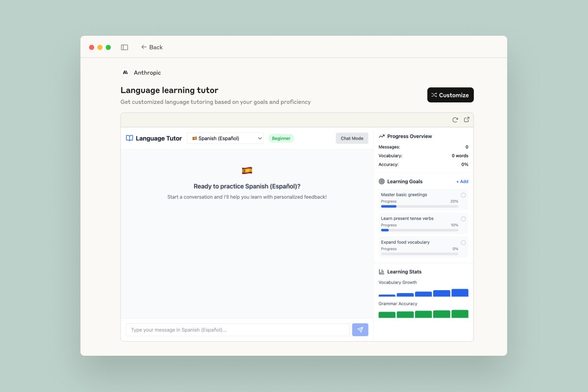Go back using the Back arrow
Image resolution: width=588 pixels, height=392 pixels.
click(152, 48)
